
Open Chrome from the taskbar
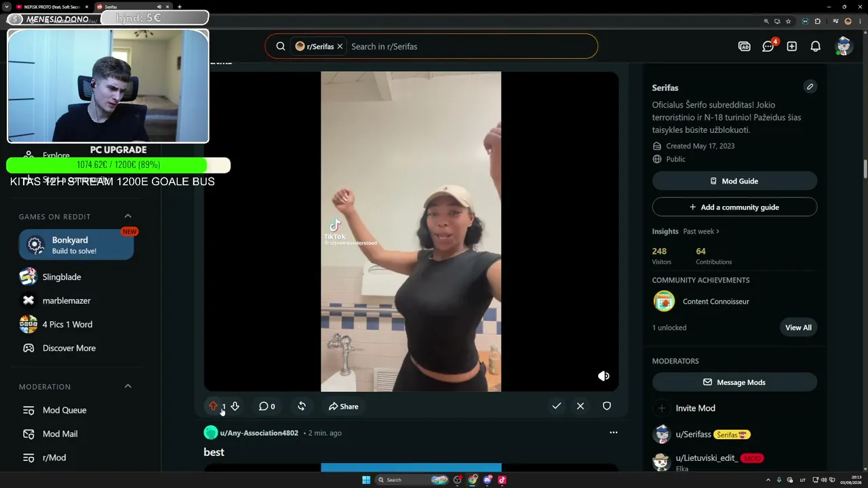pos(473,480)
